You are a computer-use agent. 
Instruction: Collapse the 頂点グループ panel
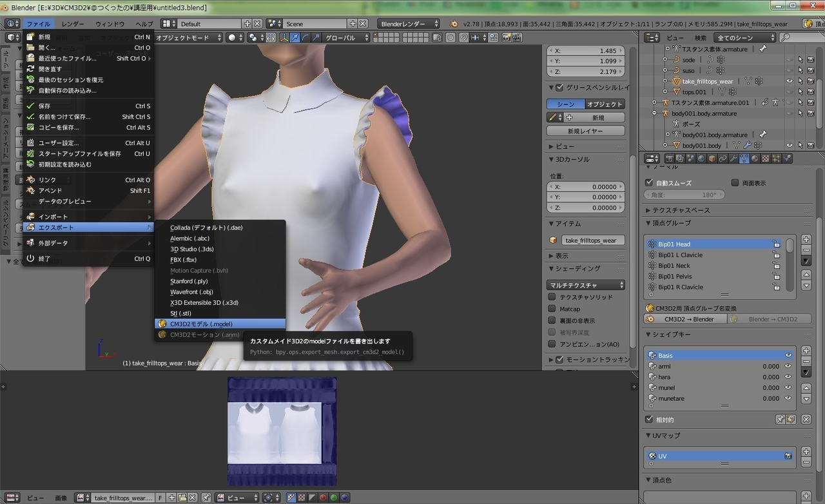coord(672,223)
